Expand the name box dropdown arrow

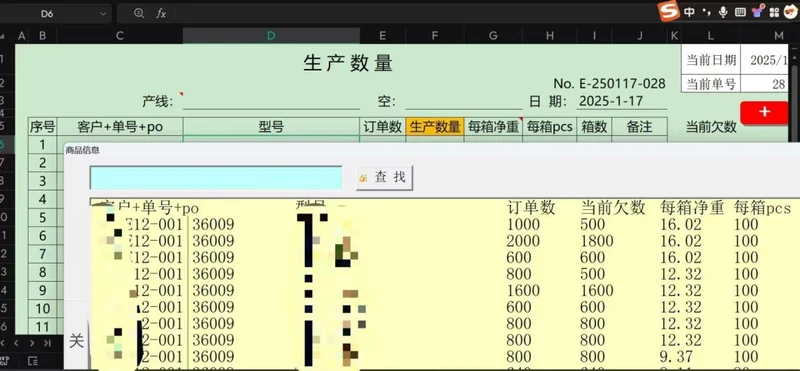(x=103, y=14)
